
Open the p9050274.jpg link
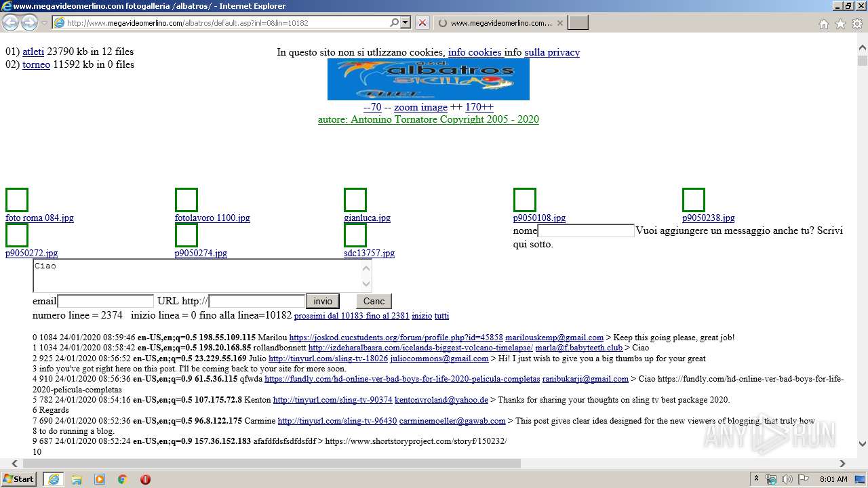point(201,253)
